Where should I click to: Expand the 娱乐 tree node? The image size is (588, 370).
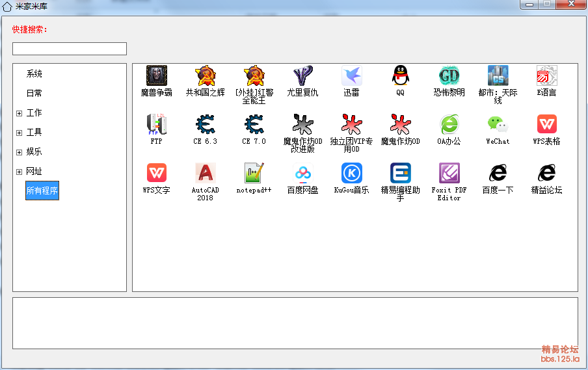[19, 152]
